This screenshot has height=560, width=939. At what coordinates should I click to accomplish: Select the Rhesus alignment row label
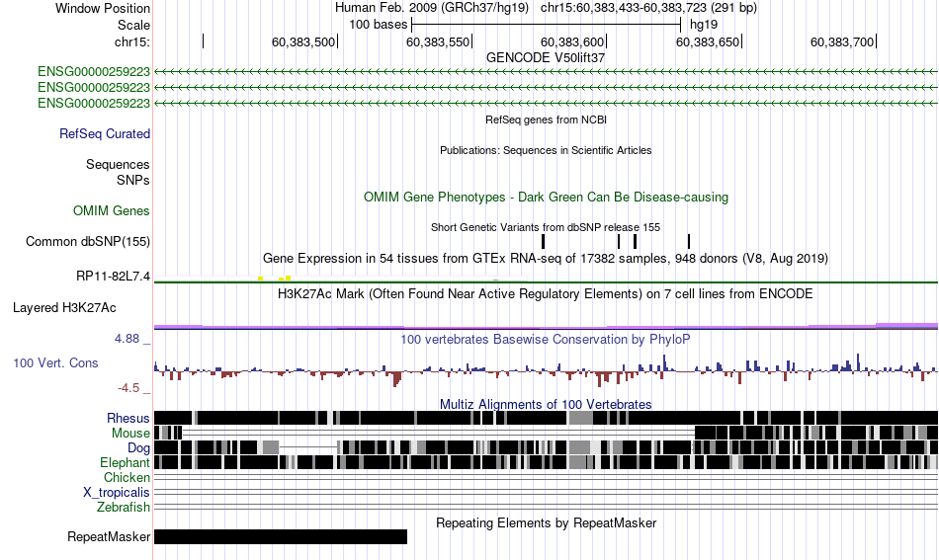128,418
